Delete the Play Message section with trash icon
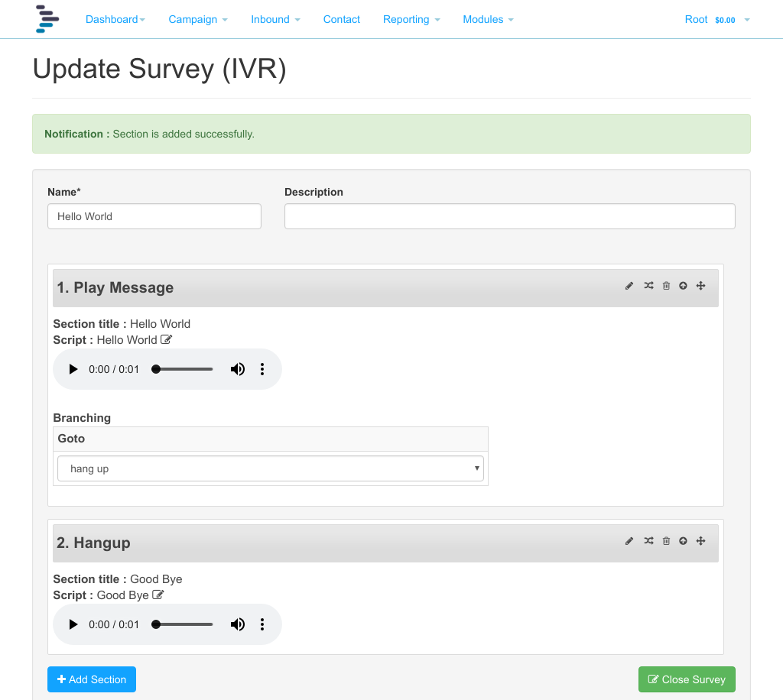Viewport: 783px width, 700px height. point(666,286)
